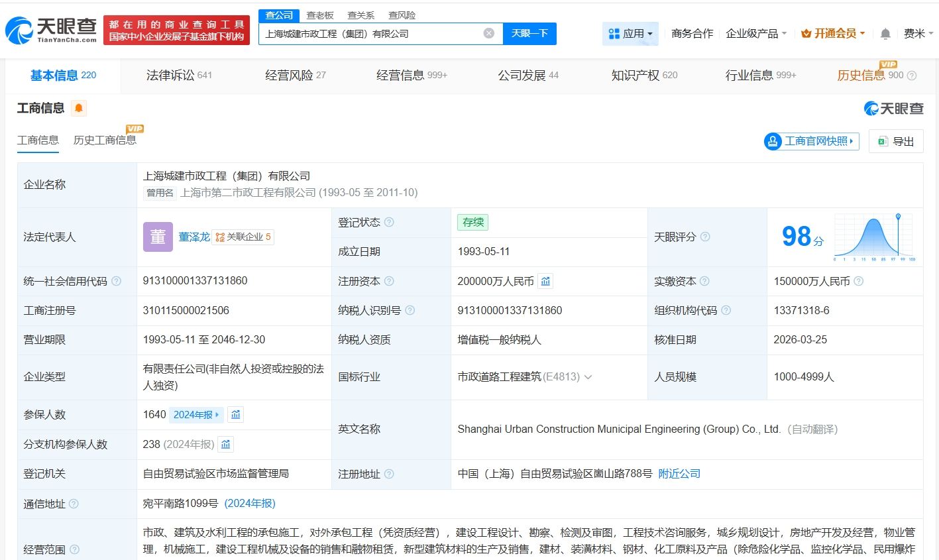Click the notification bell in the header
The width and height of the screenshot is (939, 560).
point(885,34)
